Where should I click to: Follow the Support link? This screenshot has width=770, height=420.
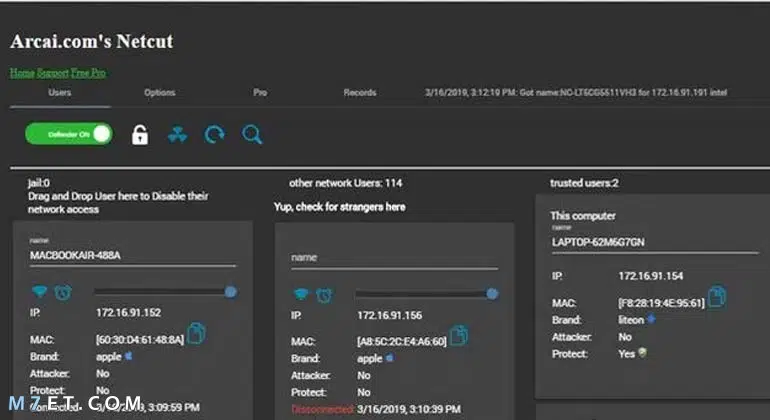(53, 73)
